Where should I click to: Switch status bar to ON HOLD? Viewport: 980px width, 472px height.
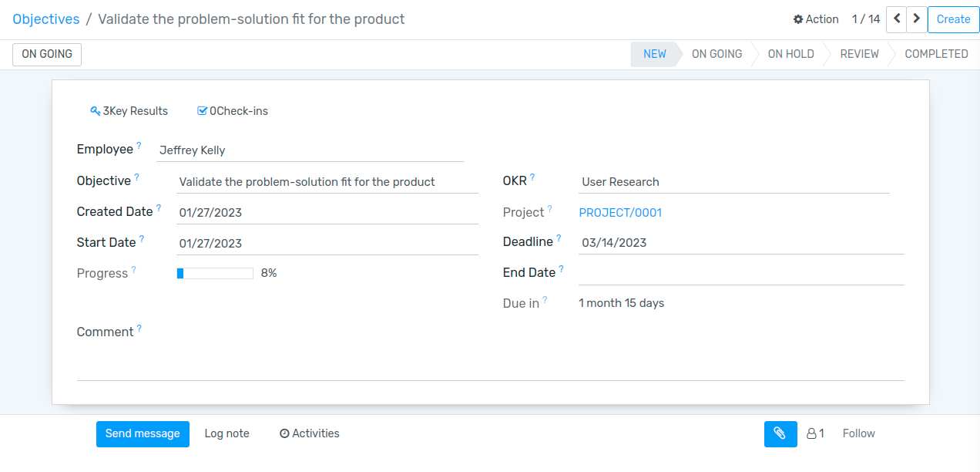790,54
